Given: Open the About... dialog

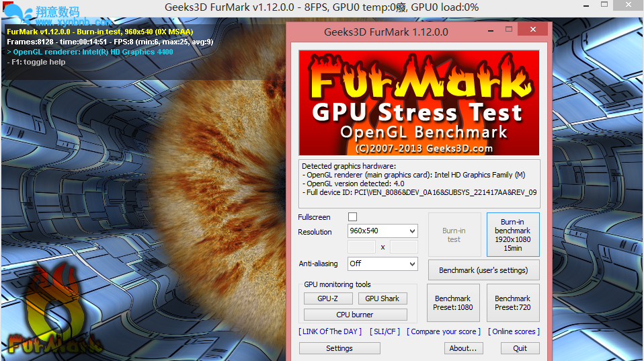Looking at the screenshot, I should 463,348.
